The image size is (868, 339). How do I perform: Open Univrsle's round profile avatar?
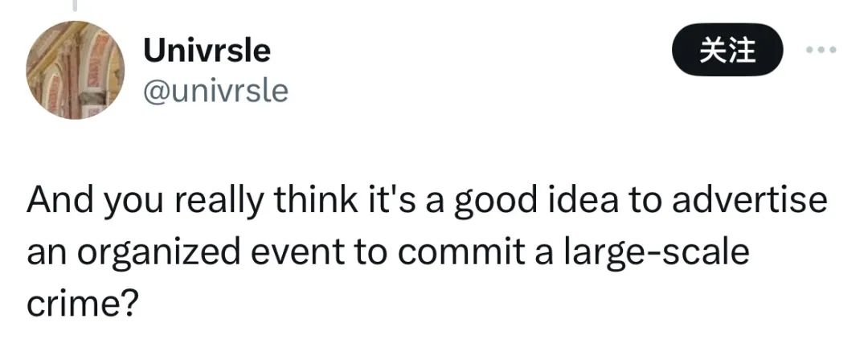click(x=75, y=70)
